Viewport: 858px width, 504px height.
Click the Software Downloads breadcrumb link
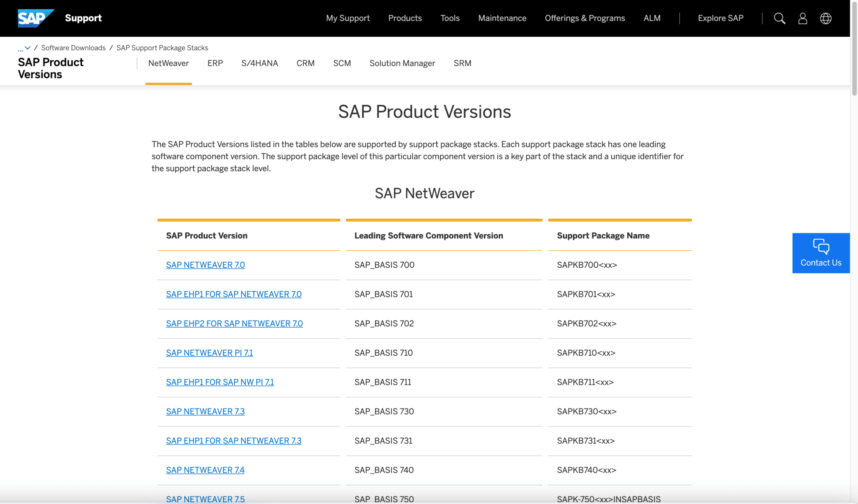click(x=73, y=48)
